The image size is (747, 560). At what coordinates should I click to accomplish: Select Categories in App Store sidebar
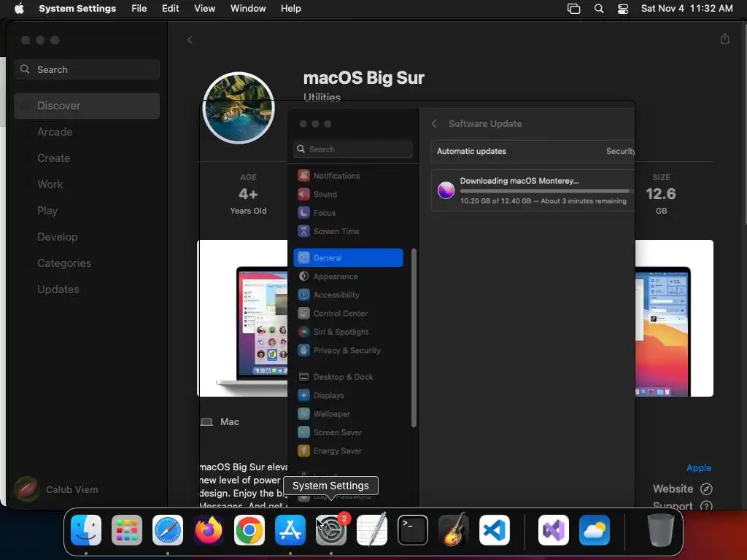(87, 262)
